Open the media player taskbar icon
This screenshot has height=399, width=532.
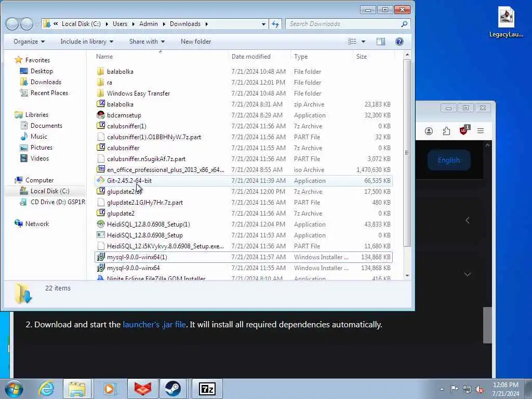click(x=110, y=389)
